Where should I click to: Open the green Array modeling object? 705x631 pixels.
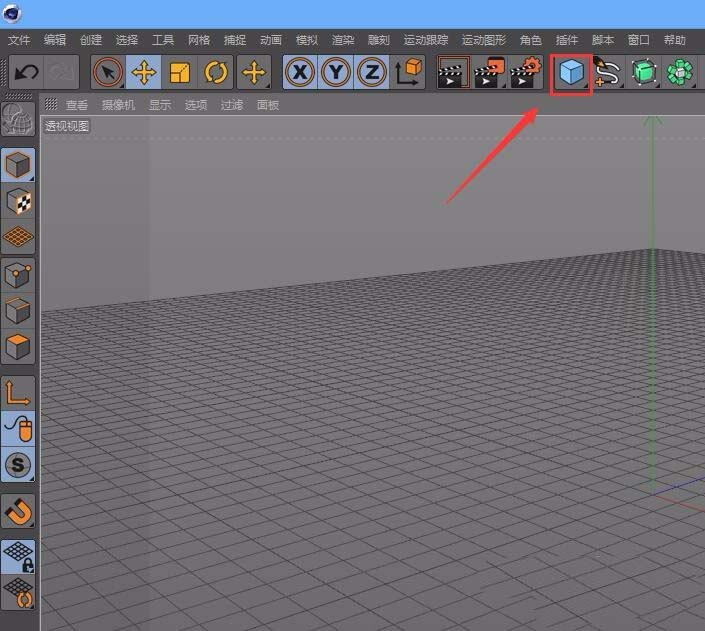click(679, 72)
